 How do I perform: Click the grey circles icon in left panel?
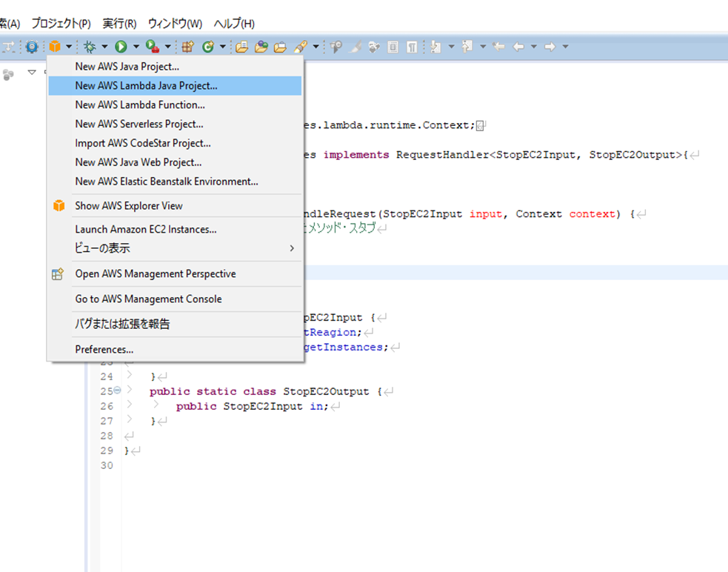[x=8, y=74]
